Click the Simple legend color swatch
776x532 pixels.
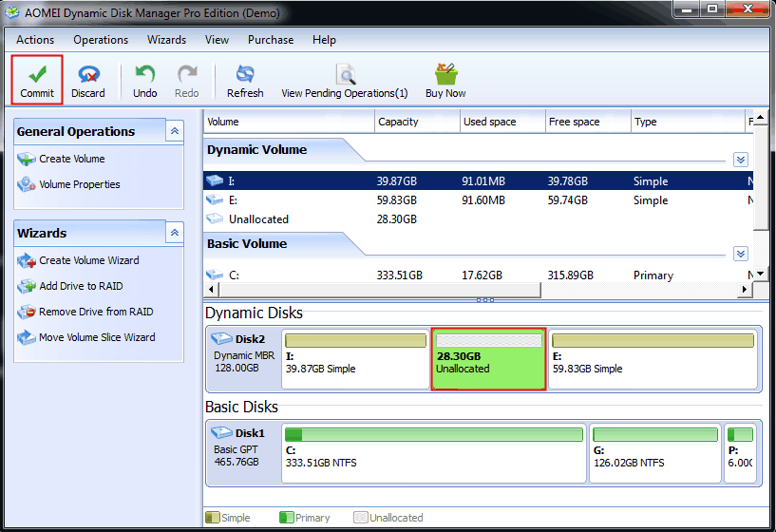coord(213,518)
